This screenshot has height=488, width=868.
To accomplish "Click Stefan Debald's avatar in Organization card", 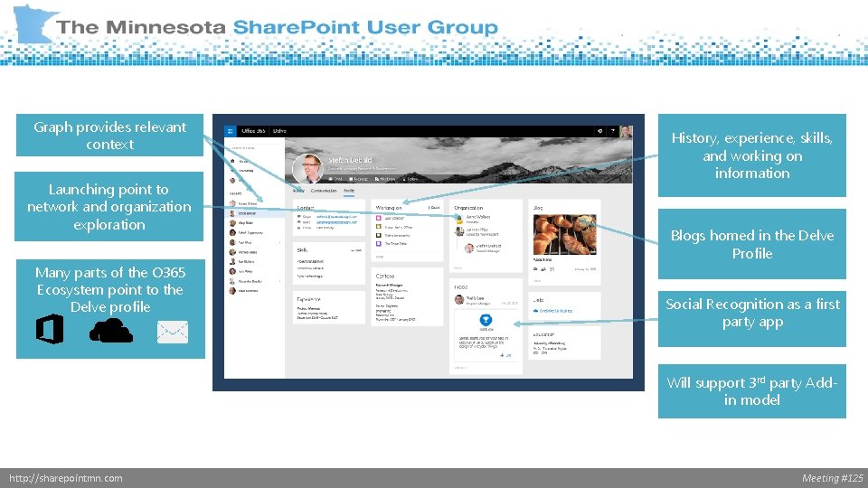I will [469, 248].
